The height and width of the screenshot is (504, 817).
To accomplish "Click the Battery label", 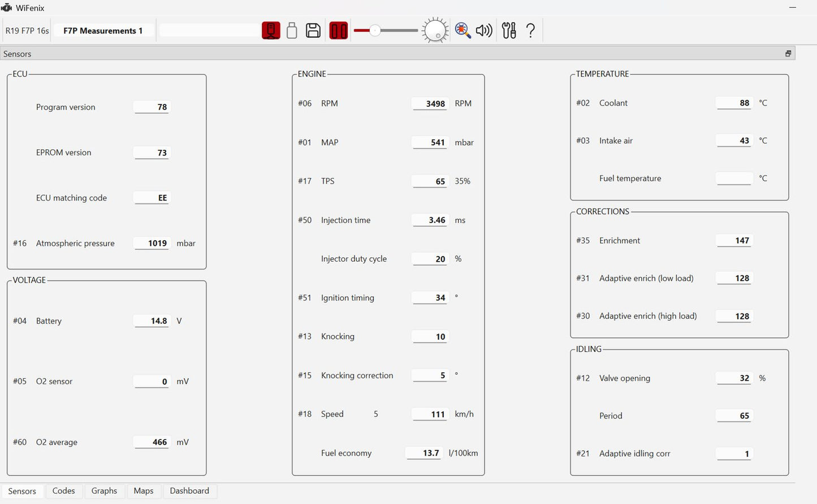I will pyautogui.click(x=49, y=321).
